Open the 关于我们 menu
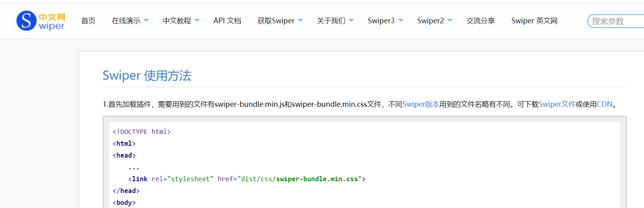Image resolution: width=644 pixels, height=208 pixels. (x=331, y=21)
